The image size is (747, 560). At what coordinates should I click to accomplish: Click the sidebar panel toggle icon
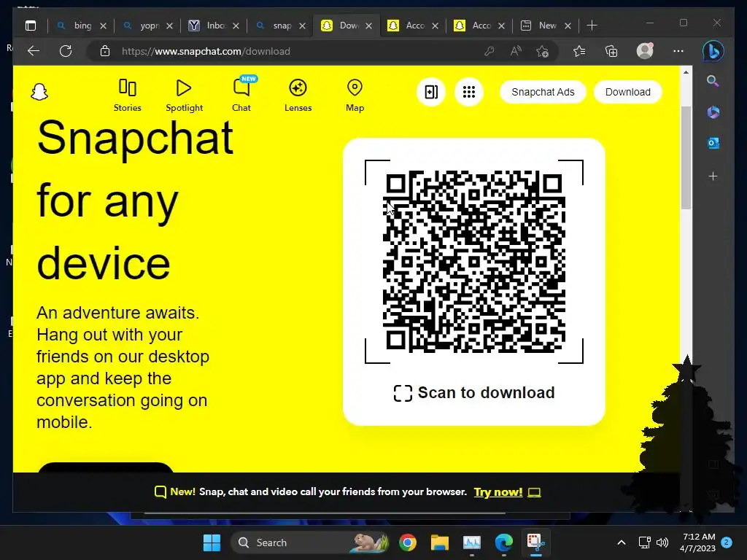tap(431, 92)
